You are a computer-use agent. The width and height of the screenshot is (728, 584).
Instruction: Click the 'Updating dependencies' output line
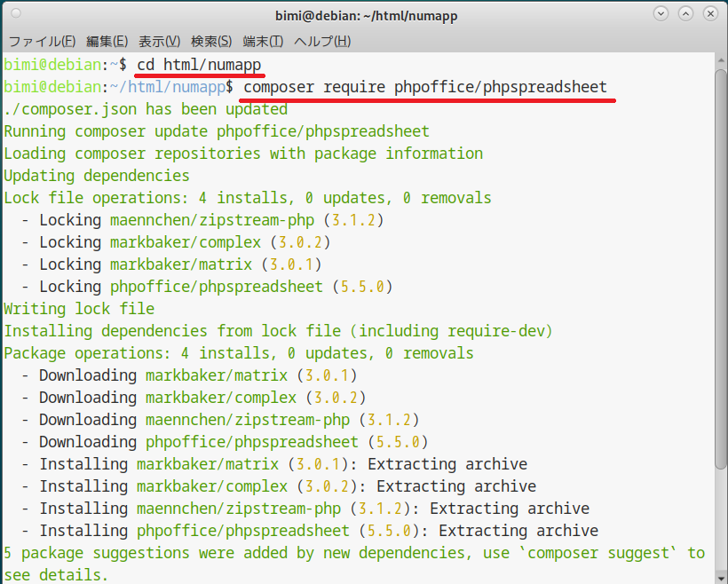click(97, 176)
